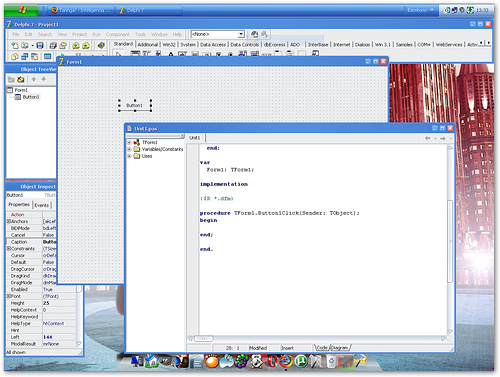Screen dimensions: 500x377
Task: Click the Add file to project icon
Action: pos(76,45)
